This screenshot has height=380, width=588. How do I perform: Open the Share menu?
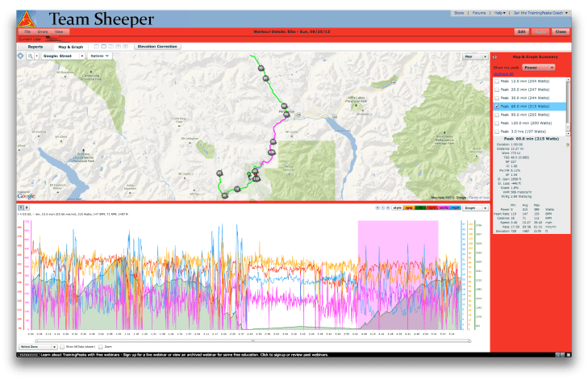[43, 32]
